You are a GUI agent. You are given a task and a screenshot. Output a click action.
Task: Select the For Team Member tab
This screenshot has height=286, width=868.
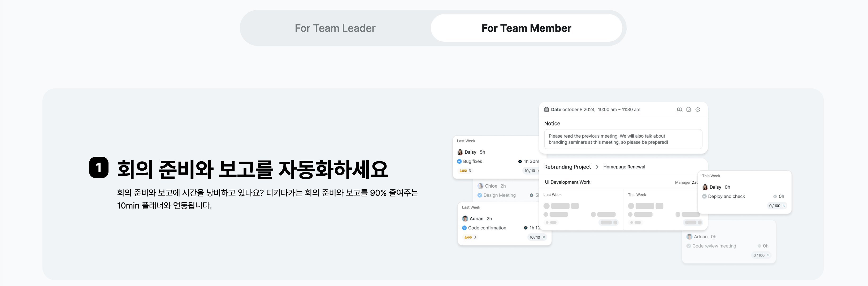(526, 28)
